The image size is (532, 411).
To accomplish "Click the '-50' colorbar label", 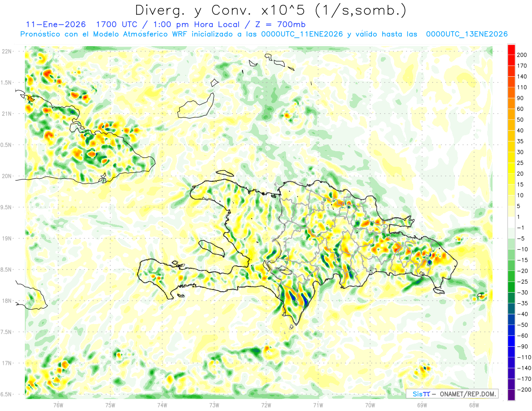I will pyautogui.click(x=523, y=325).
